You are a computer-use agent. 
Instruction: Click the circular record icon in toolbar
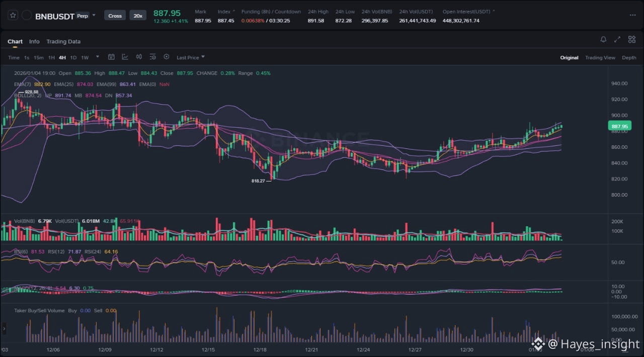(x=167, y=57)
